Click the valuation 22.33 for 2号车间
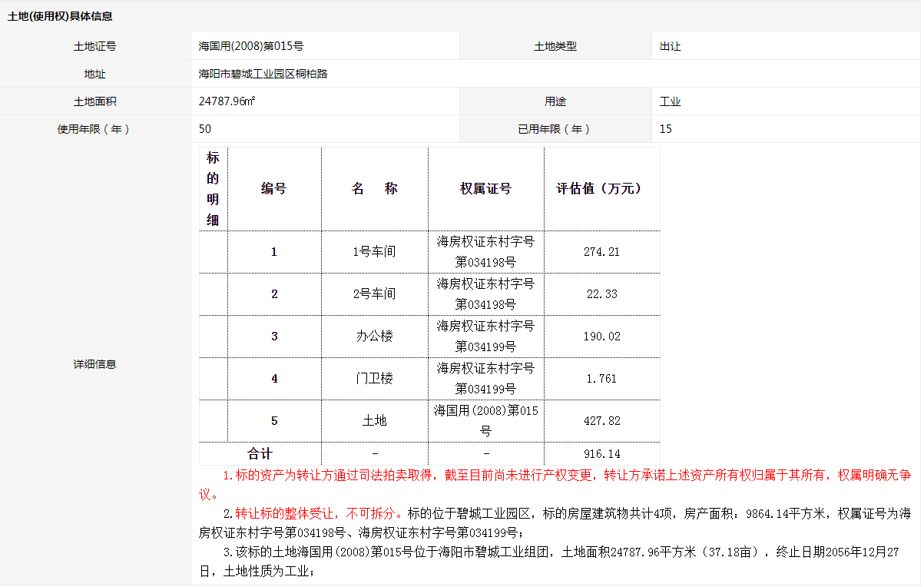Screen dimensions: 924x587 pyautogui.click(x=602, y=294)
